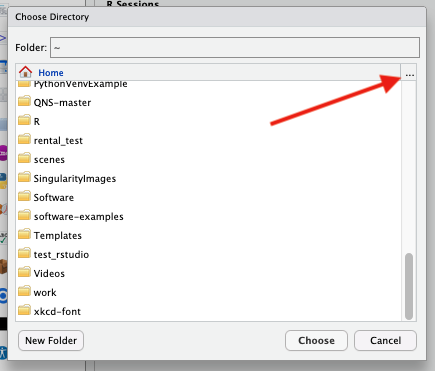Viewport: 435px width, 371px height.
Task: Click the Software folder icon
Action: click(24, 196)
